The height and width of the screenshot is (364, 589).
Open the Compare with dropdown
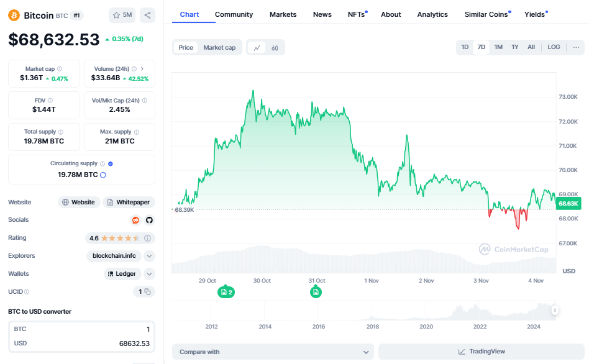(x=273, y=352)
